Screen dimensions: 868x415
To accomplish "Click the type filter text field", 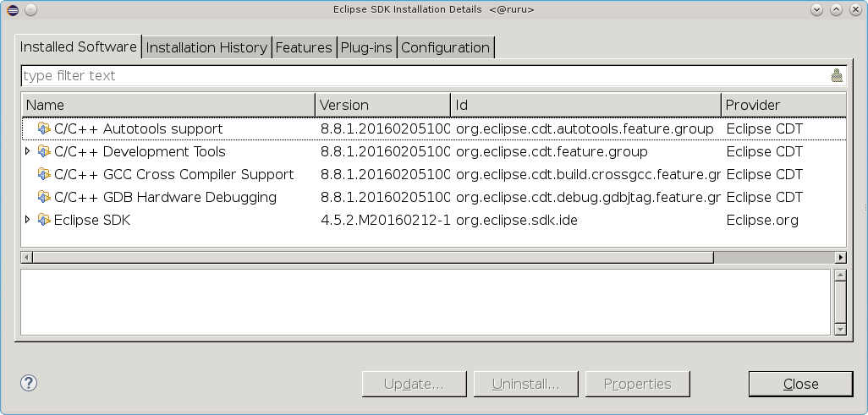I will (423, 75).
